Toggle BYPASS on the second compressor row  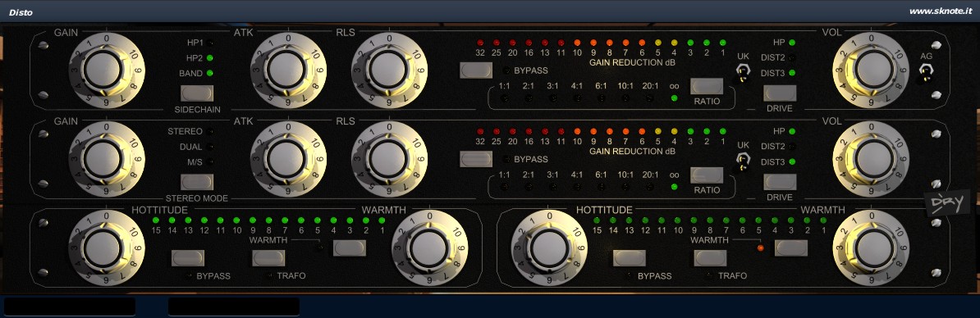coord(476,159)
